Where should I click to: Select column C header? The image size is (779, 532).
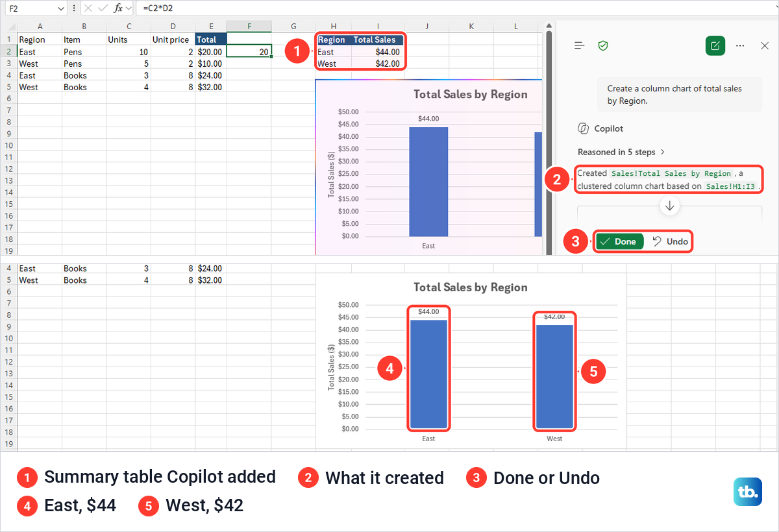(x=129, y=26)
